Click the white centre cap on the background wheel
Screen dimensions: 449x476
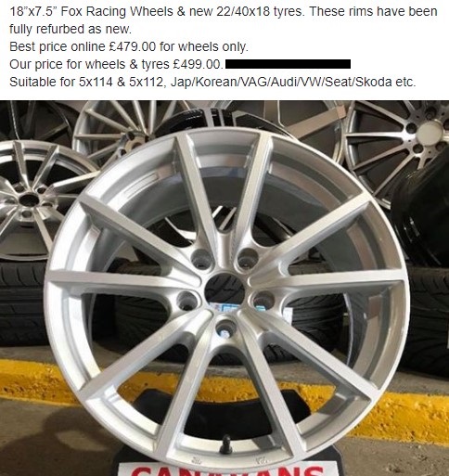[430, 133]
